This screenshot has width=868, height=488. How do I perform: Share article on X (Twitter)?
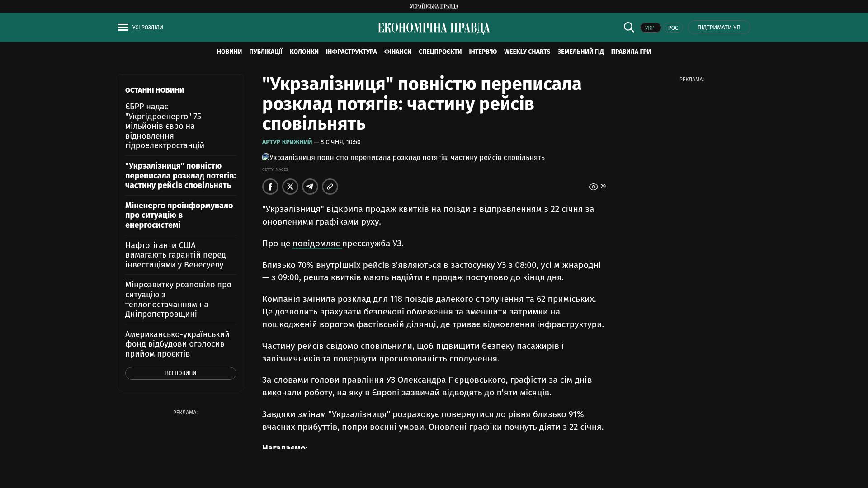(x=290, y=187)
